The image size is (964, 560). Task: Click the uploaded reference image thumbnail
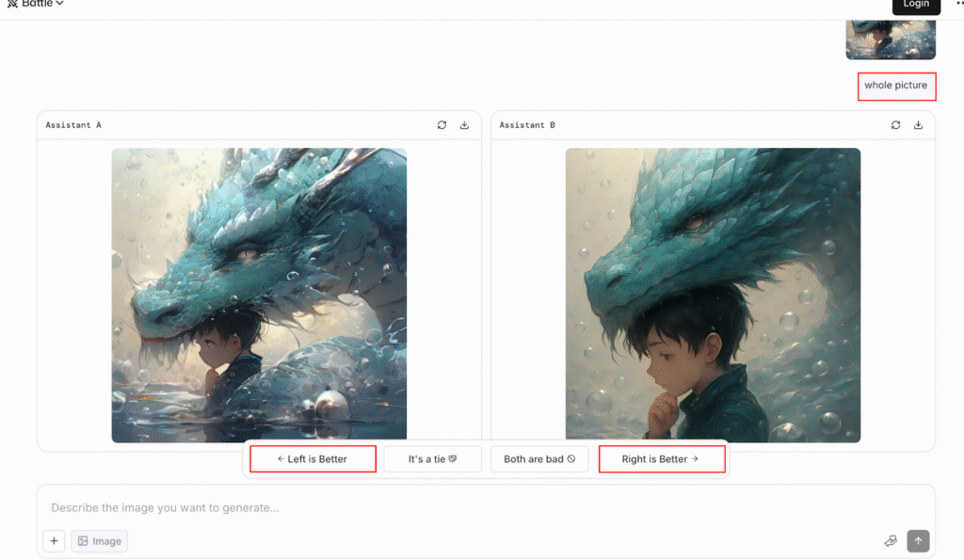(891, 40)
